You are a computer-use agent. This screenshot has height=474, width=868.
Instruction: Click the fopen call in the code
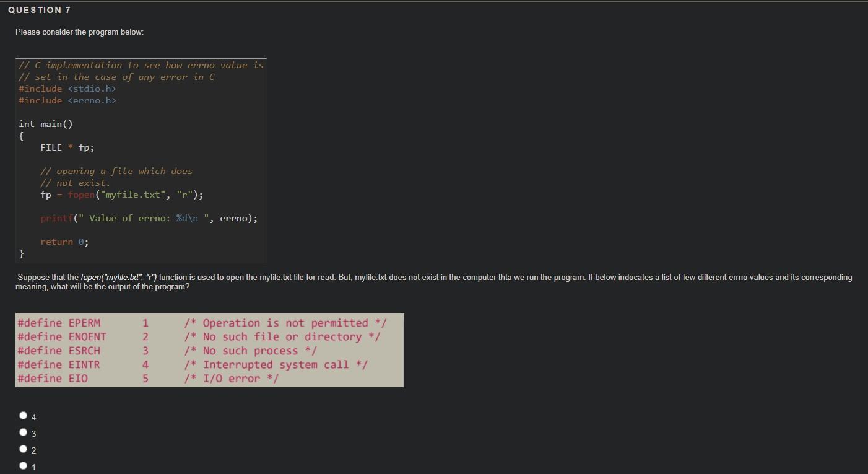click(x=121, y=194)
